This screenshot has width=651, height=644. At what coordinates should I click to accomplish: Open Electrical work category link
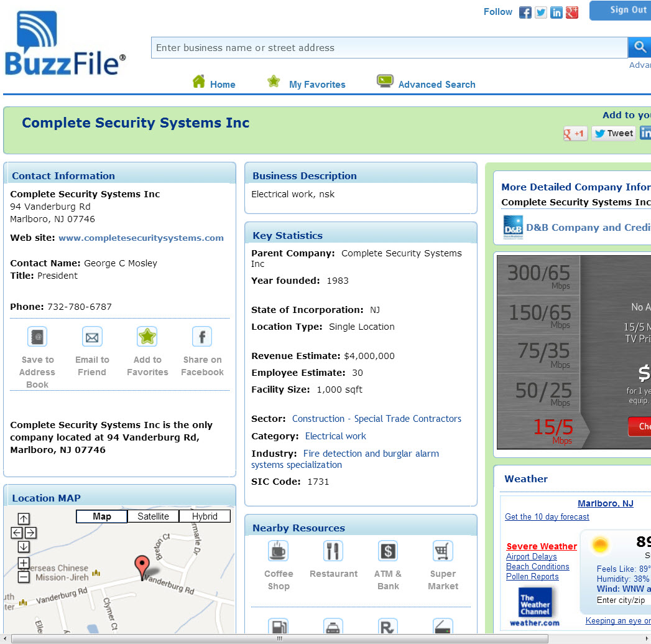click(336, 436)
